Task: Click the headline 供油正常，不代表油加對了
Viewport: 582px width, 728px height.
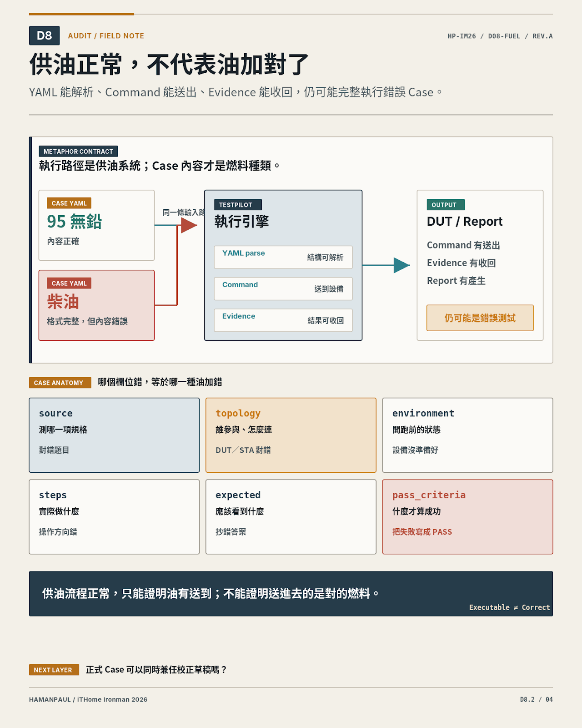Action: point(169,64)
